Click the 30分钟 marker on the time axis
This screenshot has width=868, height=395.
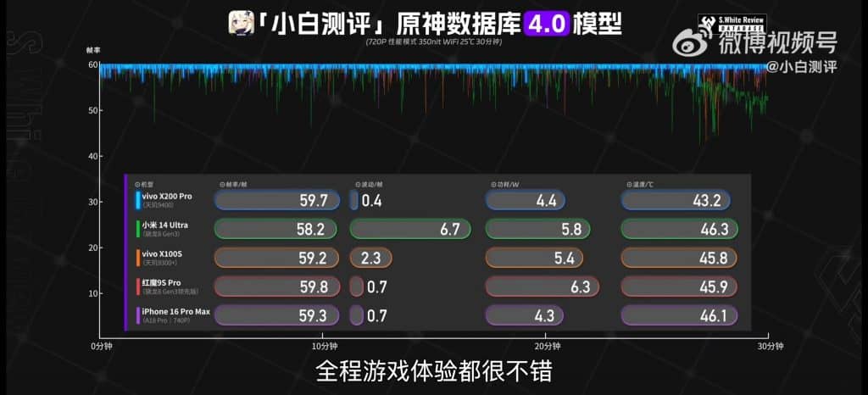point(769,347)
